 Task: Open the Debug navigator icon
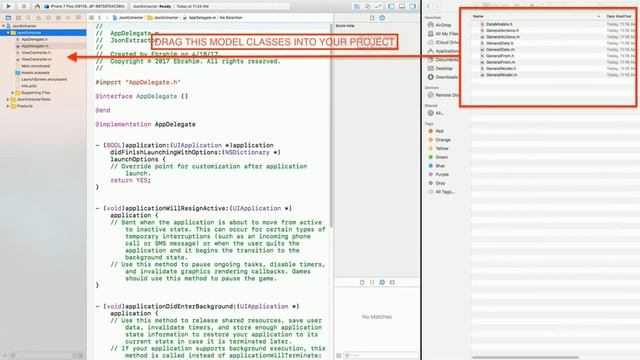[58, 18]
